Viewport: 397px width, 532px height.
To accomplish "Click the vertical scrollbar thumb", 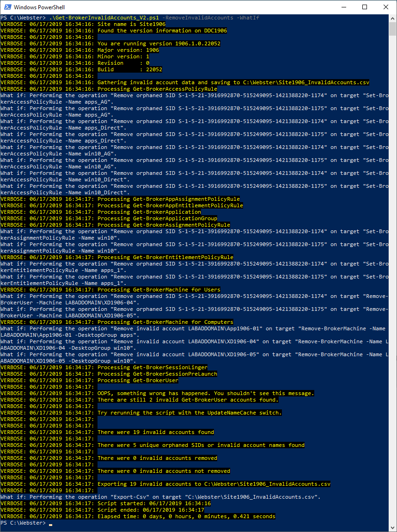I will 392,28.
